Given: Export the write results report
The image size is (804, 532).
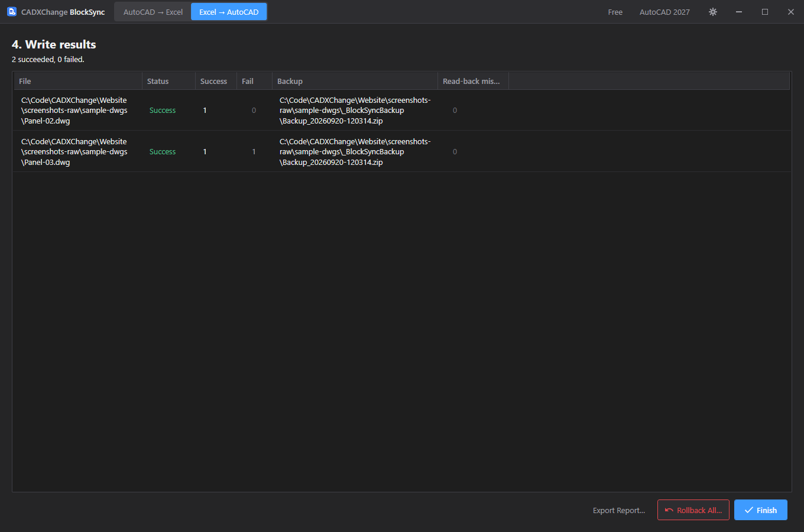Looking at the screenshot, I should coord(619,510).
